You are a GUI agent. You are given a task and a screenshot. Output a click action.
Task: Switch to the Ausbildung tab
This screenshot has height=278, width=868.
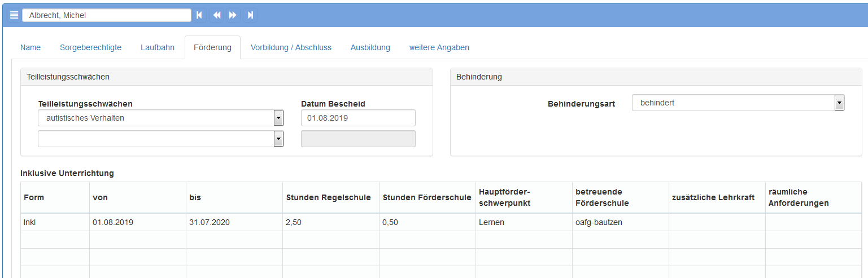pyautogui.click(x=370, y=47)
